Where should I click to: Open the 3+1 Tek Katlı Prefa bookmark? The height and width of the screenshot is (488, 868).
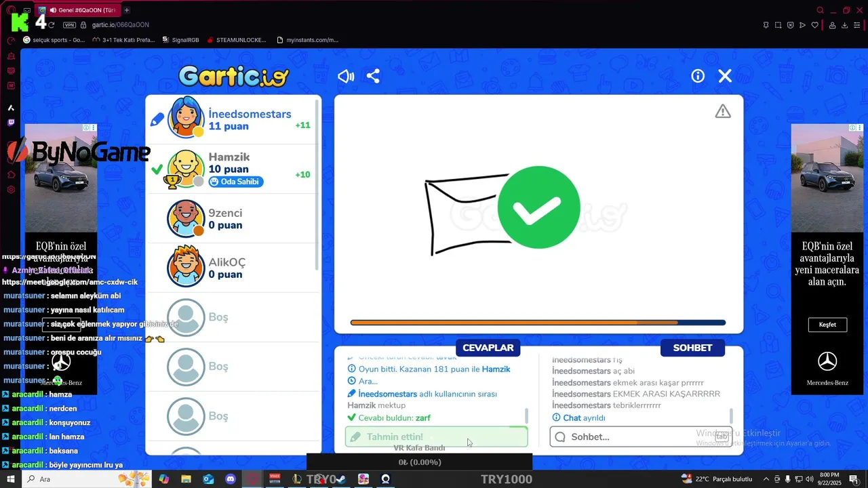pos(123,40)
